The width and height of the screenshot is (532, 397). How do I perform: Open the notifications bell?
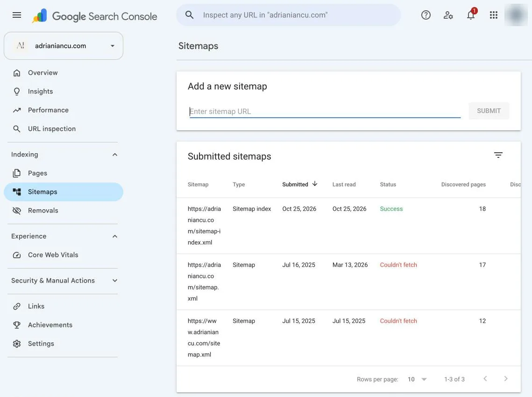(471, 14)
